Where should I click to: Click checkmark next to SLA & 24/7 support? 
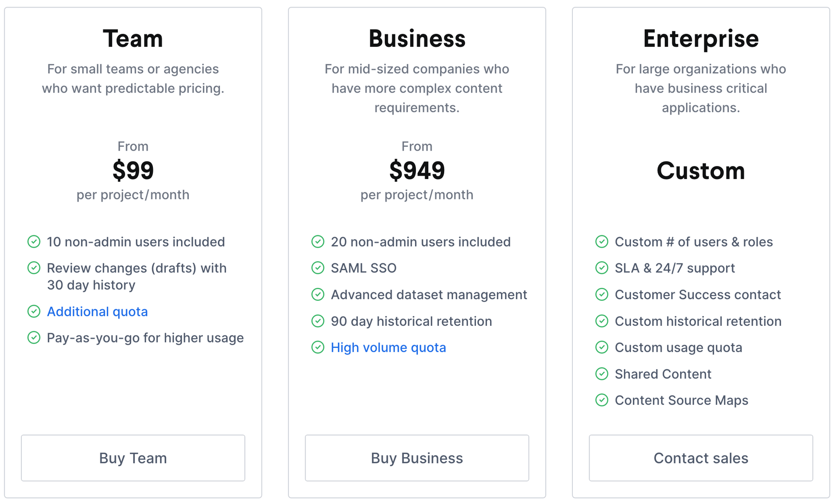coord(602,268)
